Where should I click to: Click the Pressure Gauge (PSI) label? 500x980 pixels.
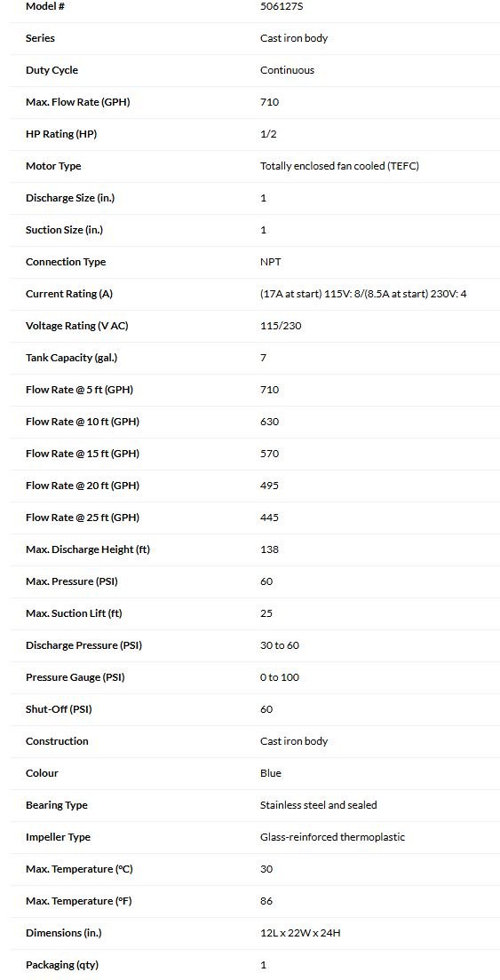(x=75, y=677)
